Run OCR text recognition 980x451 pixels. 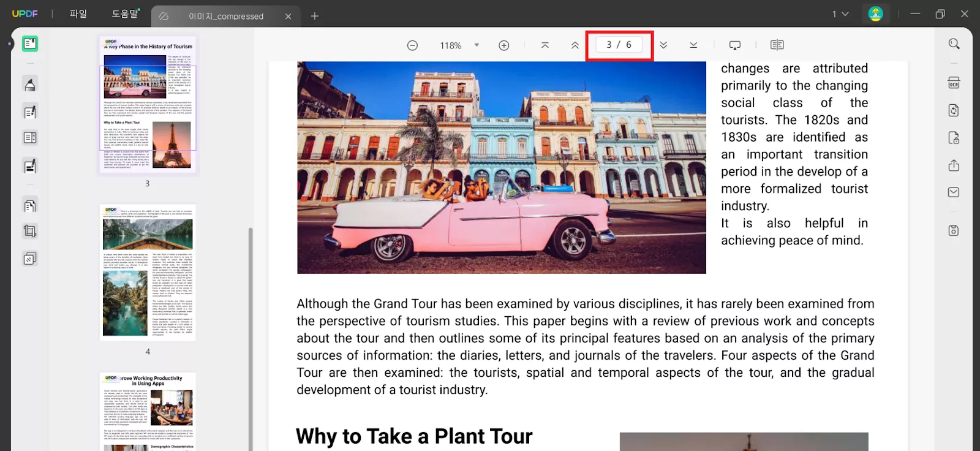coord(954,83)
